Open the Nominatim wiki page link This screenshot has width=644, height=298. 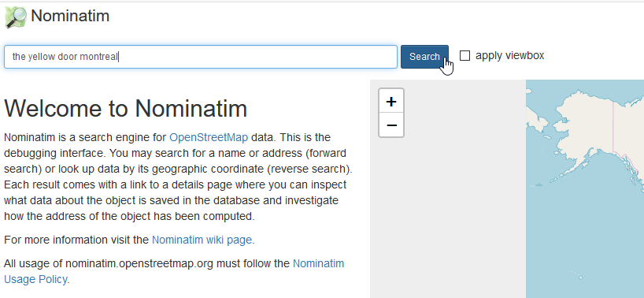tap(202, 240)
